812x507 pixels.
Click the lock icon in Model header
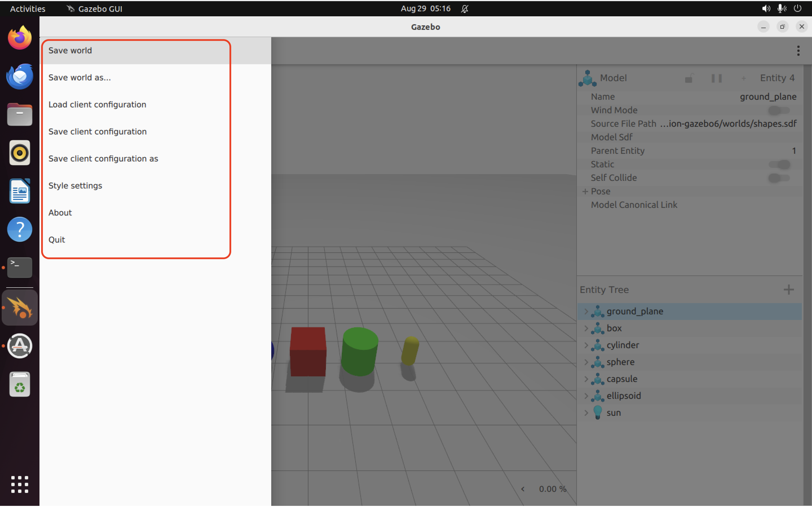coord(689,78)
